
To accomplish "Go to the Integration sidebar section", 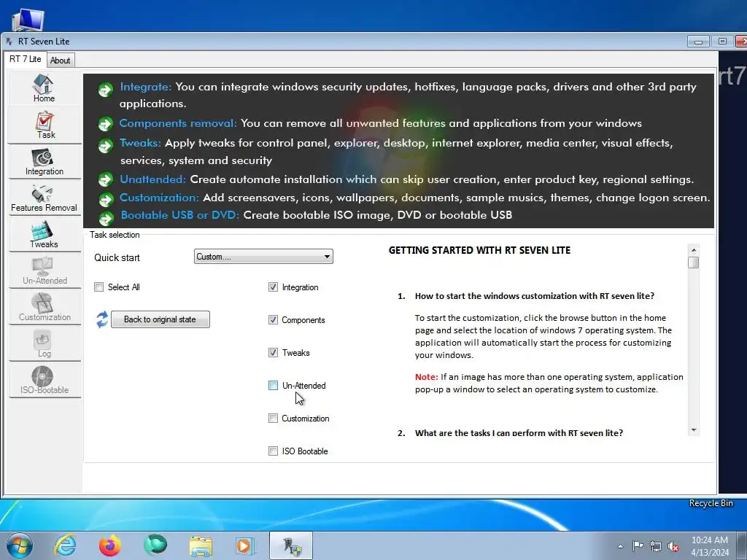I will [44, 161].
